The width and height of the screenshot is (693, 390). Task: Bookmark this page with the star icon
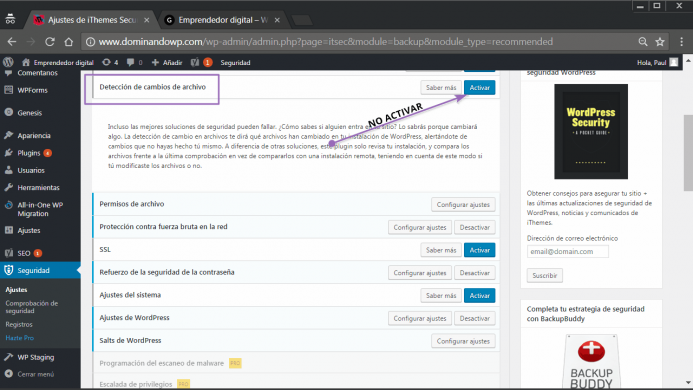[x=660, y=42]
